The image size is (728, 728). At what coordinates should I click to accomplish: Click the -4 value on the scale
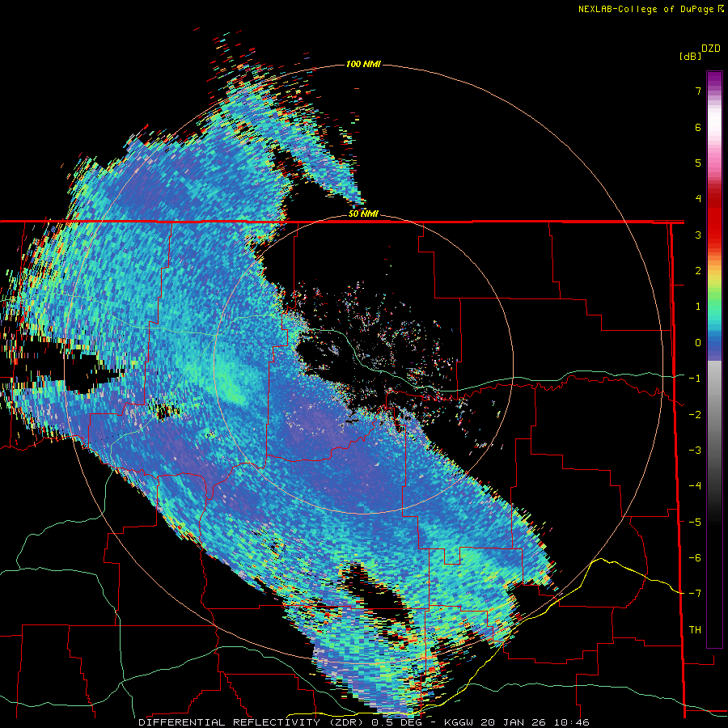point(695,486)
